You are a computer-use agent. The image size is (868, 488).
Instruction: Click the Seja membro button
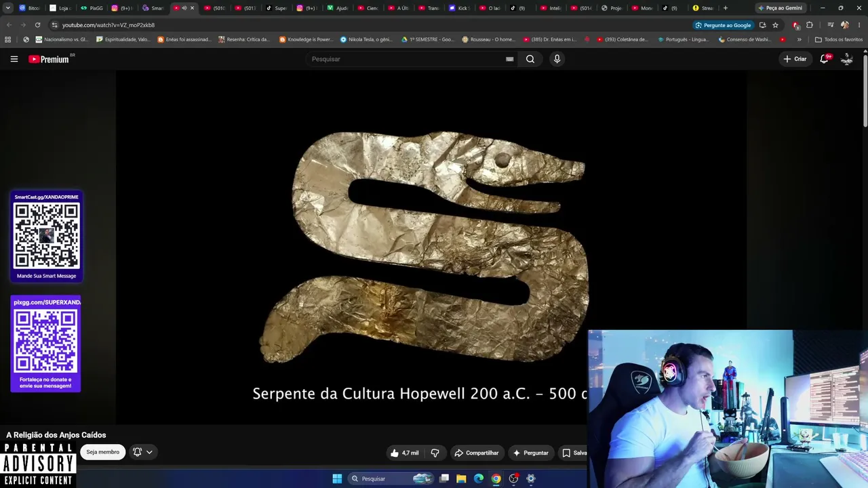[x=102, y=452]
